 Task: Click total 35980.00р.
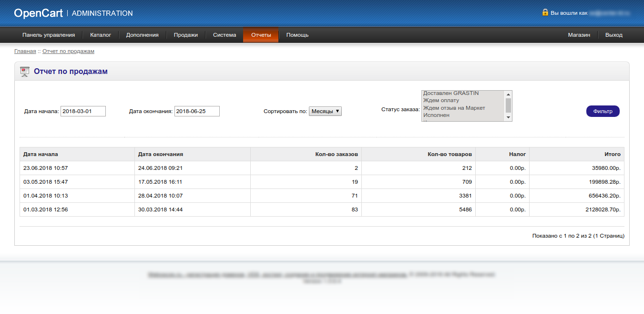(606, 168)
